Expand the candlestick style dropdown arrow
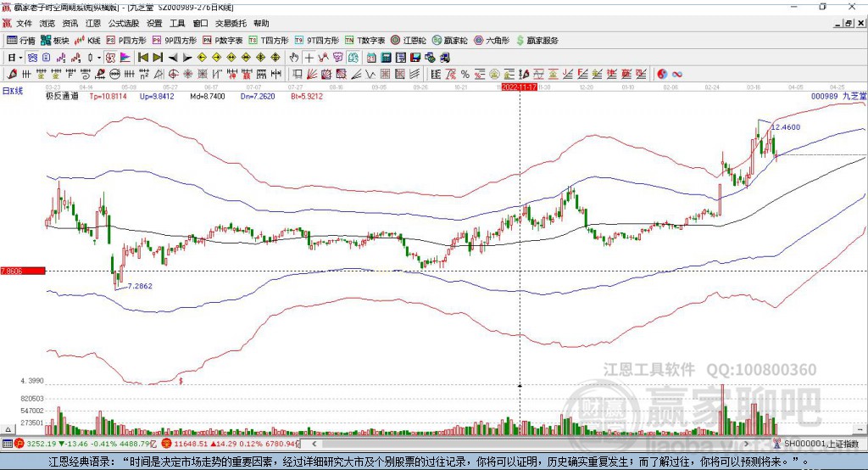 pos(99,58)
